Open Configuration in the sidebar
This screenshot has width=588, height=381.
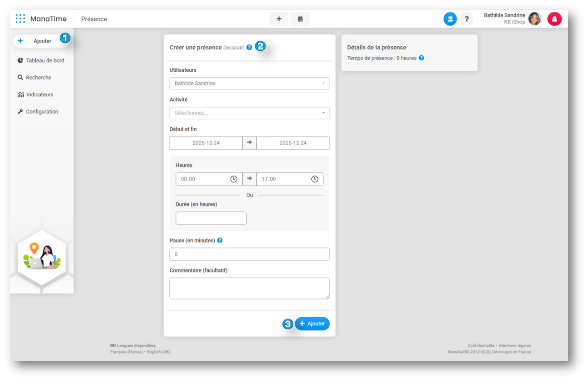[42, 112]
